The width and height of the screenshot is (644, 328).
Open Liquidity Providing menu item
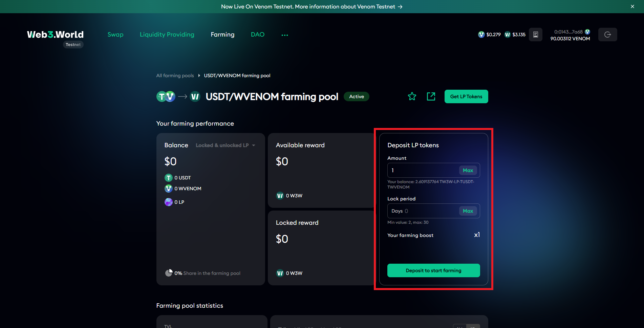(167, 35)
